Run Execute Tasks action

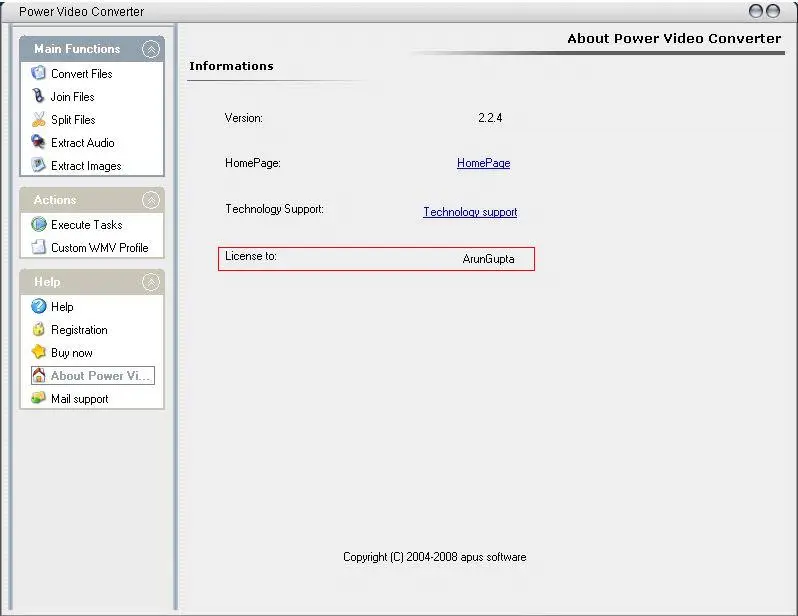pos(87,225)
